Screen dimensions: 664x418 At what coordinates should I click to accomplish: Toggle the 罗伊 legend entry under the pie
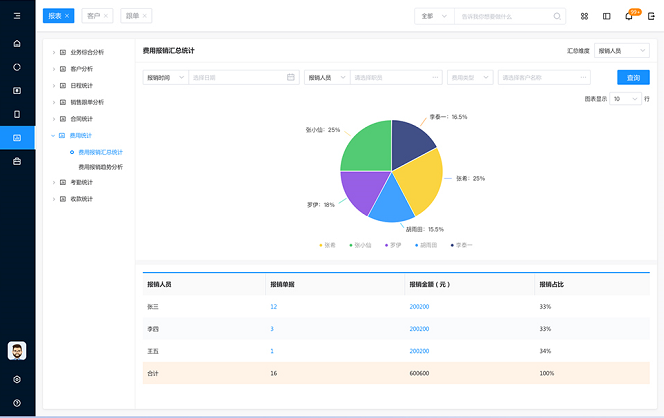tap(391, 244)
